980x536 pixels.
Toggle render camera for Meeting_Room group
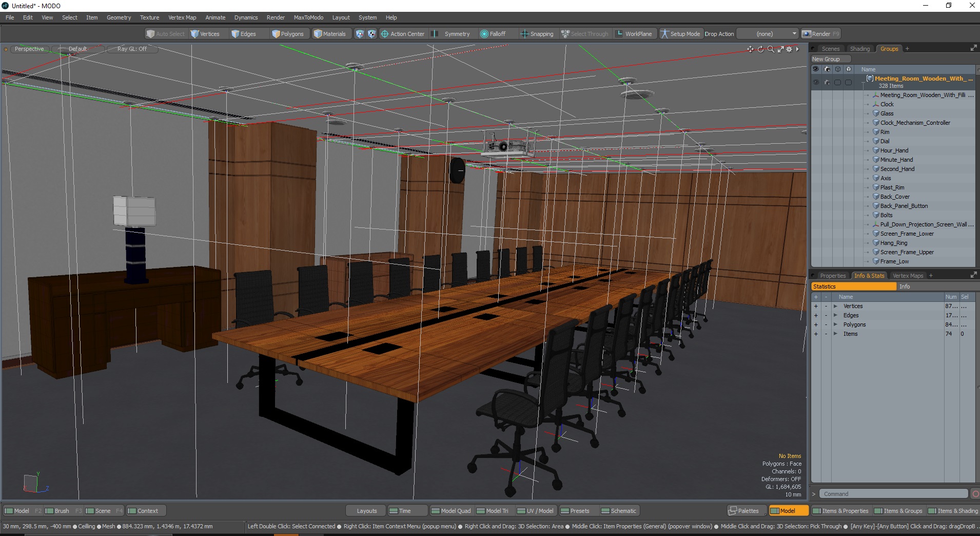pos(827,82)
